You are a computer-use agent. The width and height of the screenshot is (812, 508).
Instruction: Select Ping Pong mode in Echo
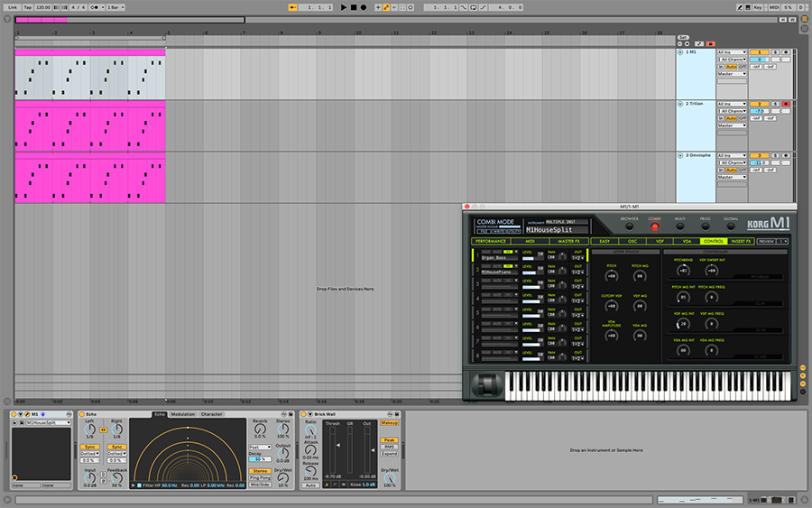pos(260,478)
